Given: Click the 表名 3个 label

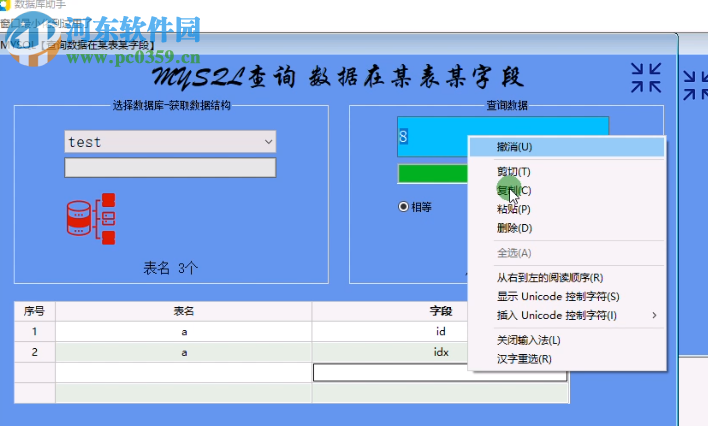Looking at the screenshot, I should pos(171,268).
